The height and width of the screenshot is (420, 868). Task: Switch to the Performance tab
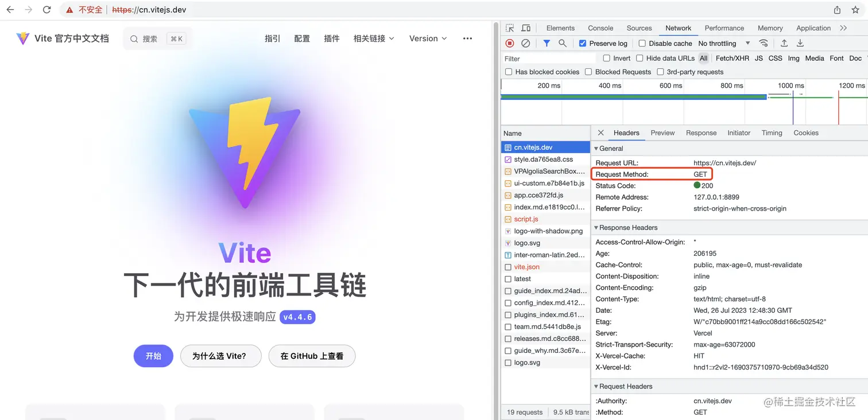(724, 28)
